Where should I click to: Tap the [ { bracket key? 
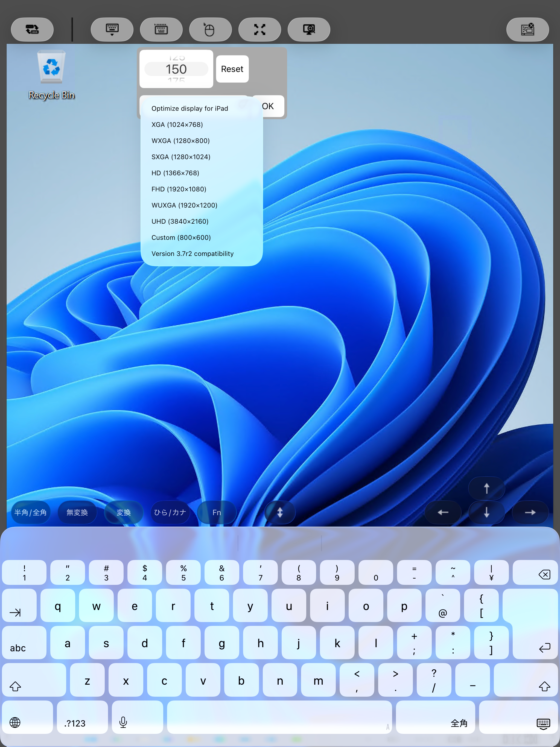[481, 606]
